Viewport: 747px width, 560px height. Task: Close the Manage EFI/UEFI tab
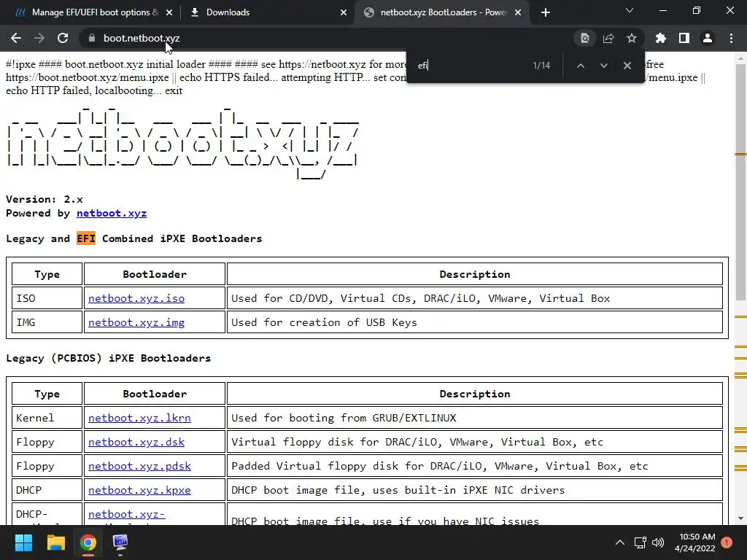169,12
